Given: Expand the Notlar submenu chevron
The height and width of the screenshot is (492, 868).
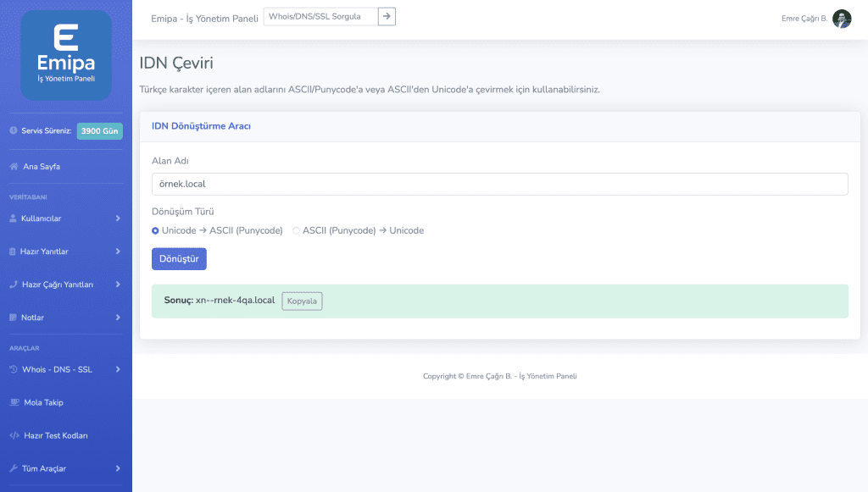Looking at the screenshot, I should (x=118, y=318).
